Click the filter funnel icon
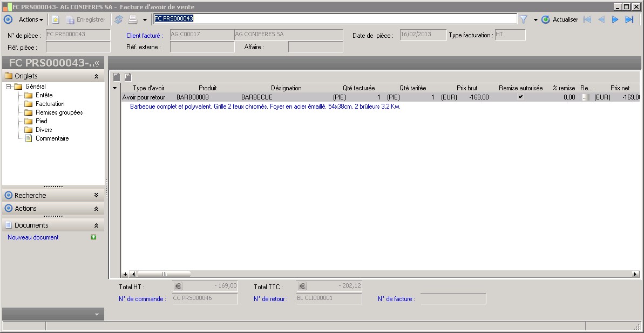The image size is (644, 333). coord(523,19)
